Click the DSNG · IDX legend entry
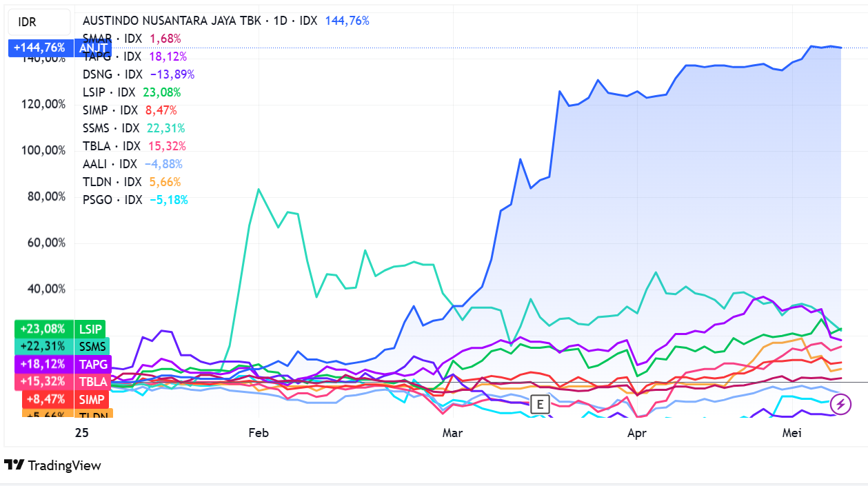 (x=112, y=74)
